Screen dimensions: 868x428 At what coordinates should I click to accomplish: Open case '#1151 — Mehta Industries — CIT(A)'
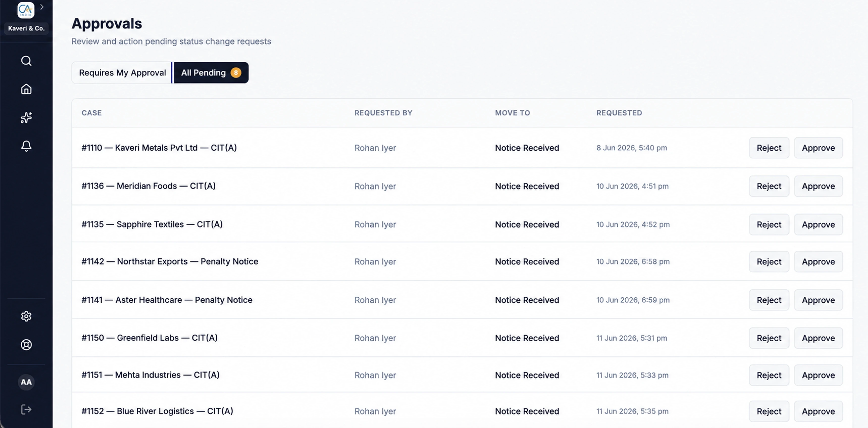coord(151,375)
